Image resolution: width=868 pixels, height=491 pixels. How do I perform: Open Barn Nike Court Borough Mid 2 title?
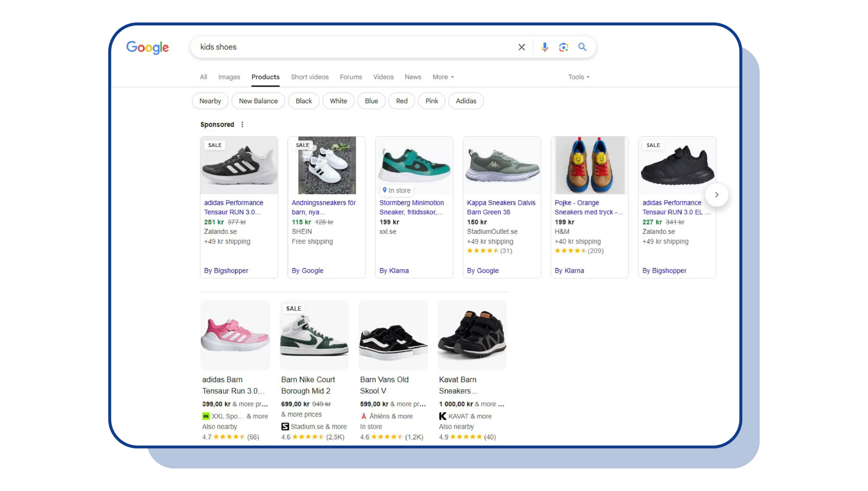coord(308,385)
